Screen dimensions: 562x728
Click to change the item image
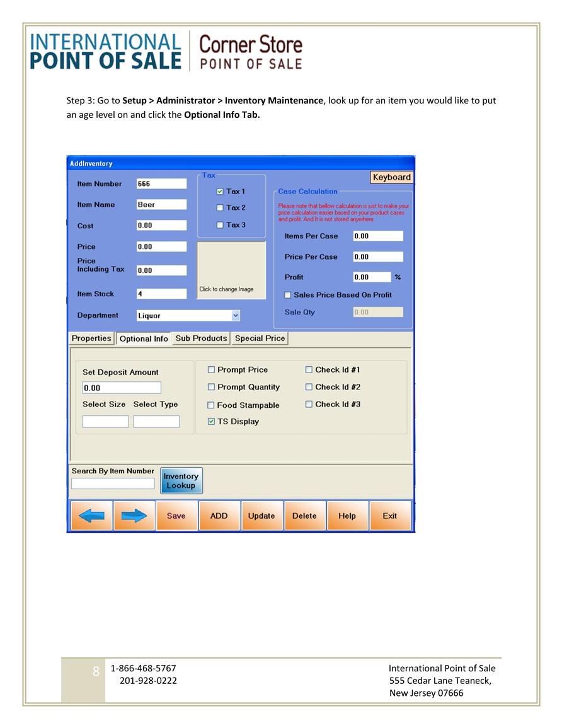point(232,270)
